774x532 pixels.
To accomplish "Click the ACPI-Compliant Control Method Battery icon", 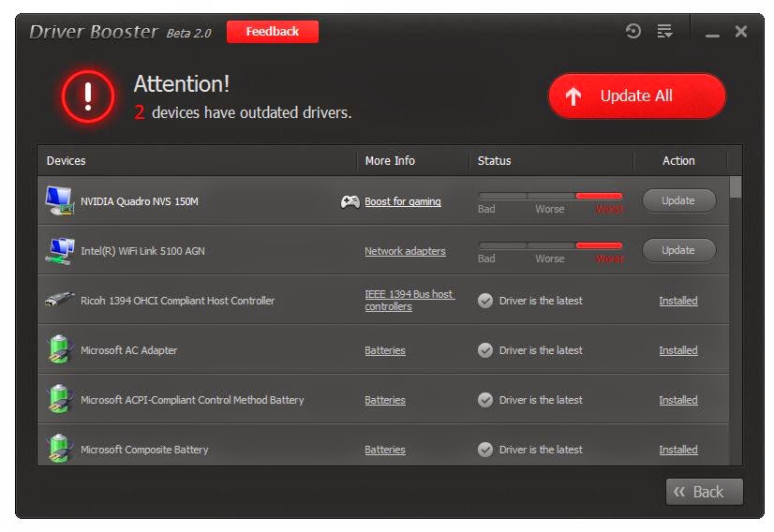I will coord(60,399).
